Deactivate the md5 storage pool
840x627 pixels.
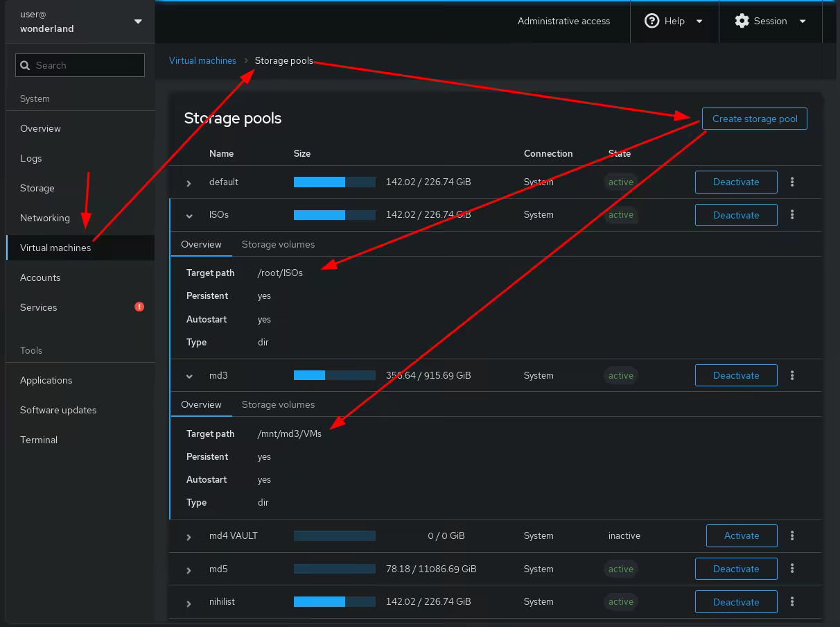click(x=735, y=569)
